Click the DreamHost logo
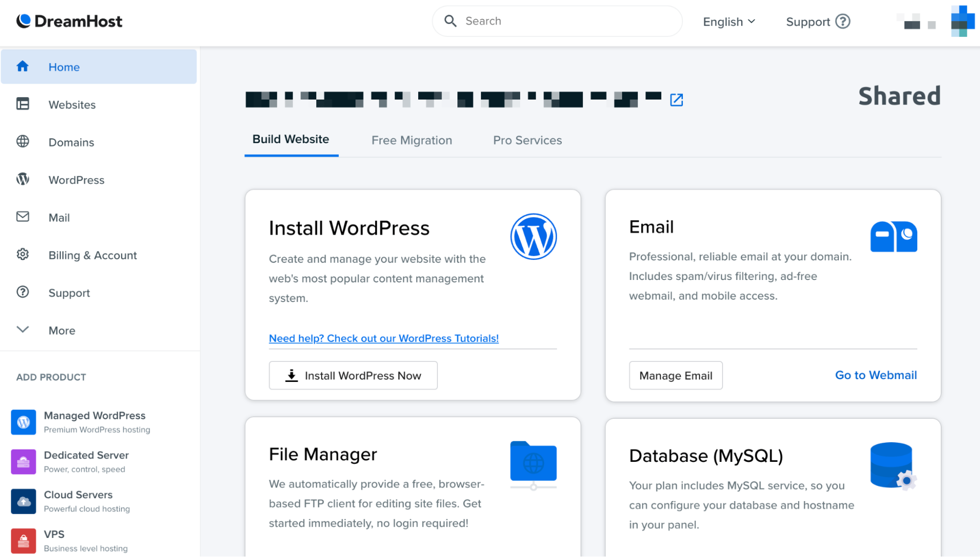Screen dimensions: 980x557 69,21
